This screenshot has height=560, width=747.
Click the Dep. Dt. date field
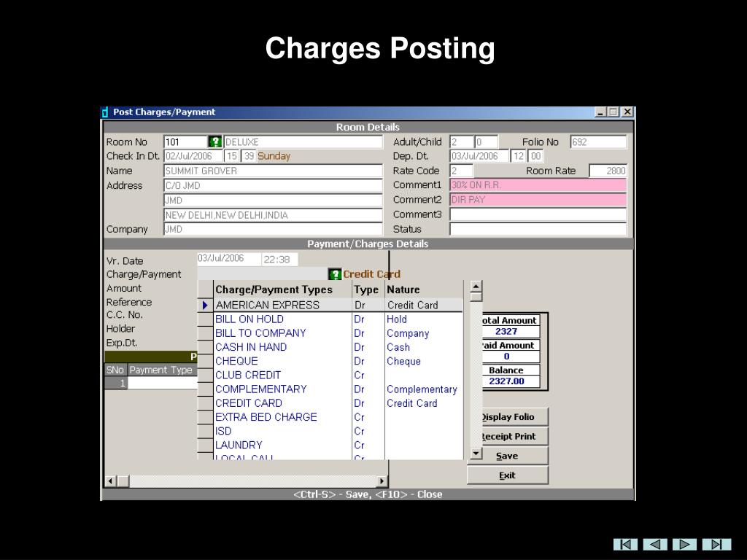(x=479, y=156)
